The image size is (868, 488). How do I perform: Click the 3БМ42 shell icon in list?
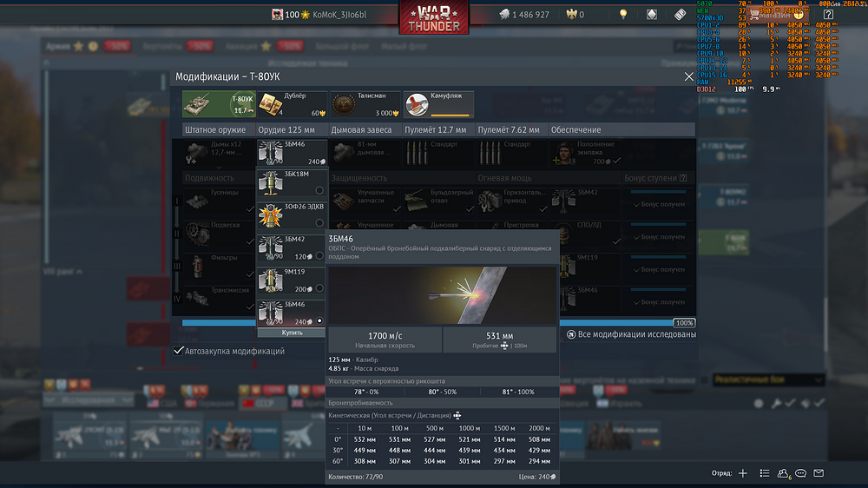(x=271, y=248)
